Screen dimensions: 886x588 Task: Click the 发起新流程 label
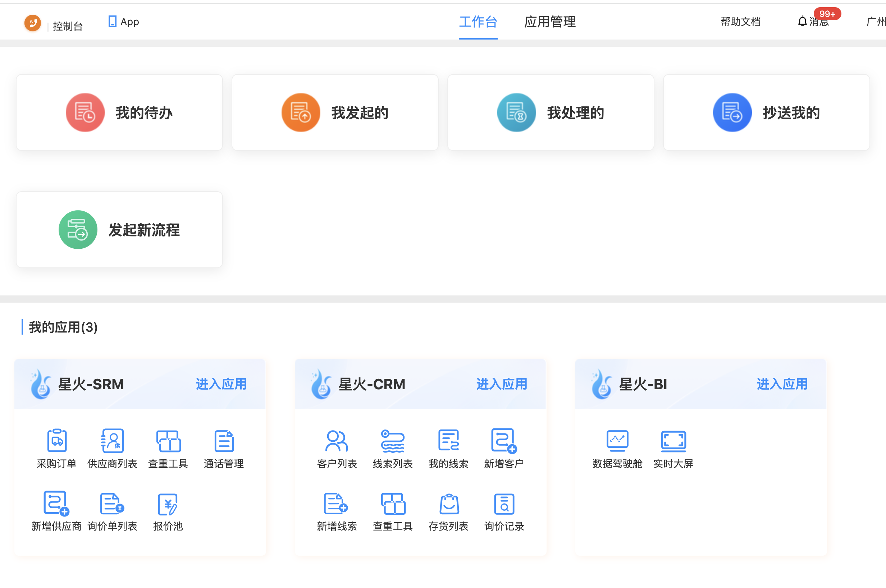pos(144,230)
